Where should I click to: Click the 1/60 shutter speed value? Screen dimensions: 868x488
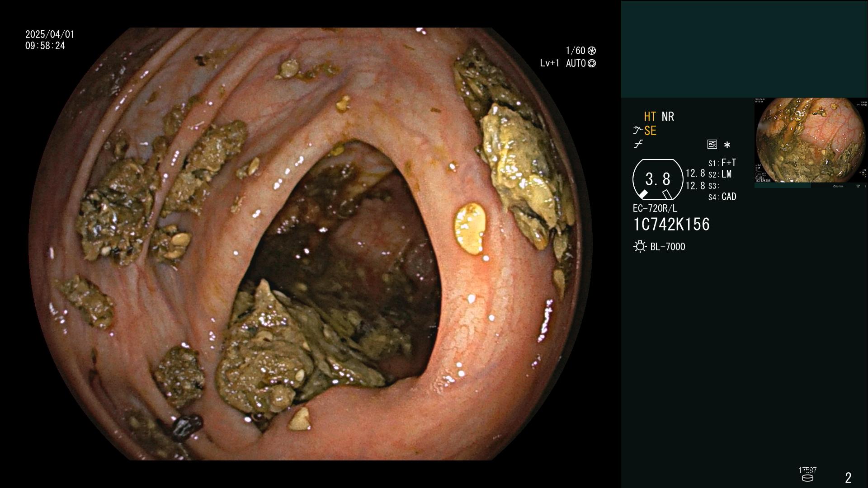click(x=576, y=51)
